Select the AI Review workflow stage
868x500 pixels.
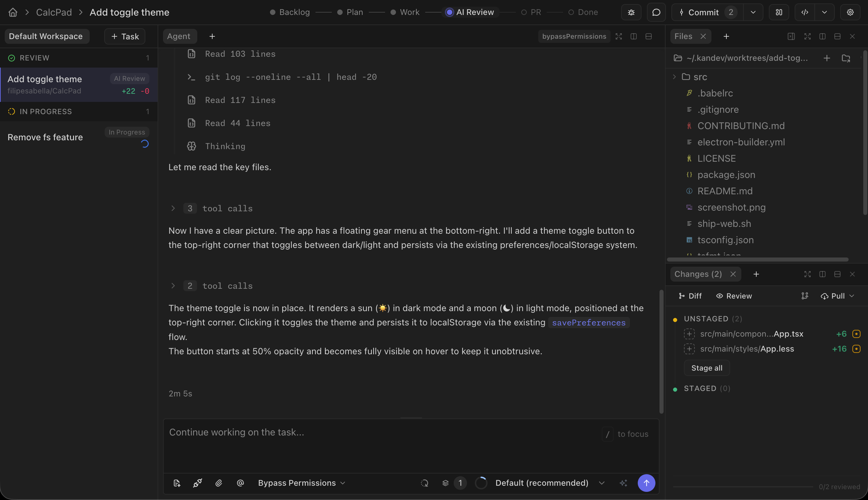470,12
